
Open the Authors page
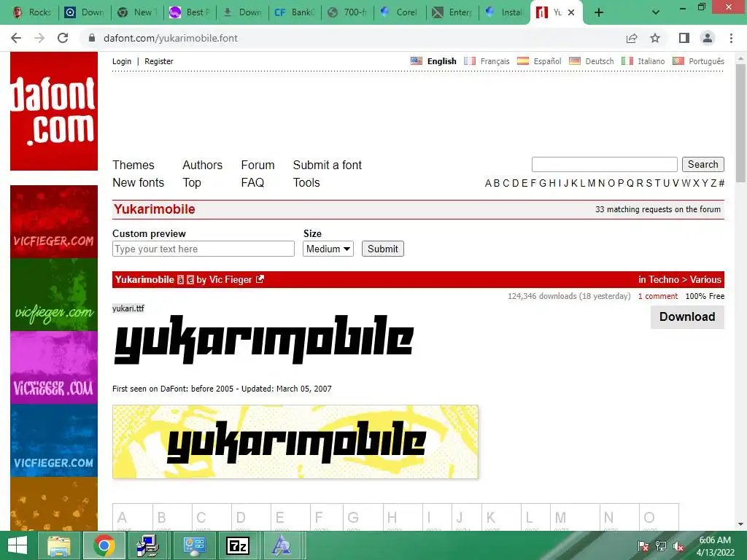(x=203, y=165)
